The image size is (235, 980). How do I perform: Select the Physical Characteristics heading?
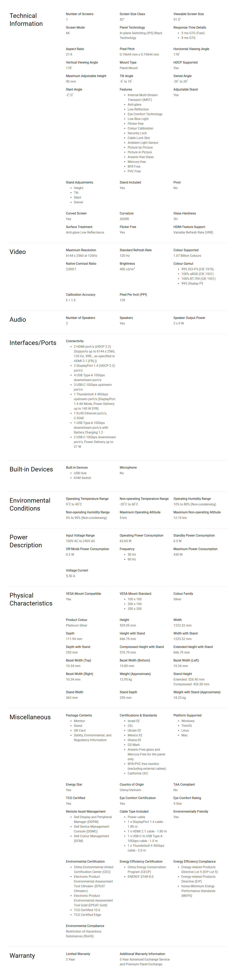tap(31, 600)
